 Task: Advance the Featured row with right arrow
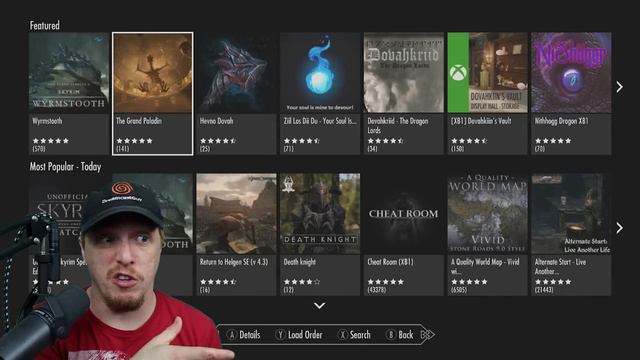click(x=620, y=87)
